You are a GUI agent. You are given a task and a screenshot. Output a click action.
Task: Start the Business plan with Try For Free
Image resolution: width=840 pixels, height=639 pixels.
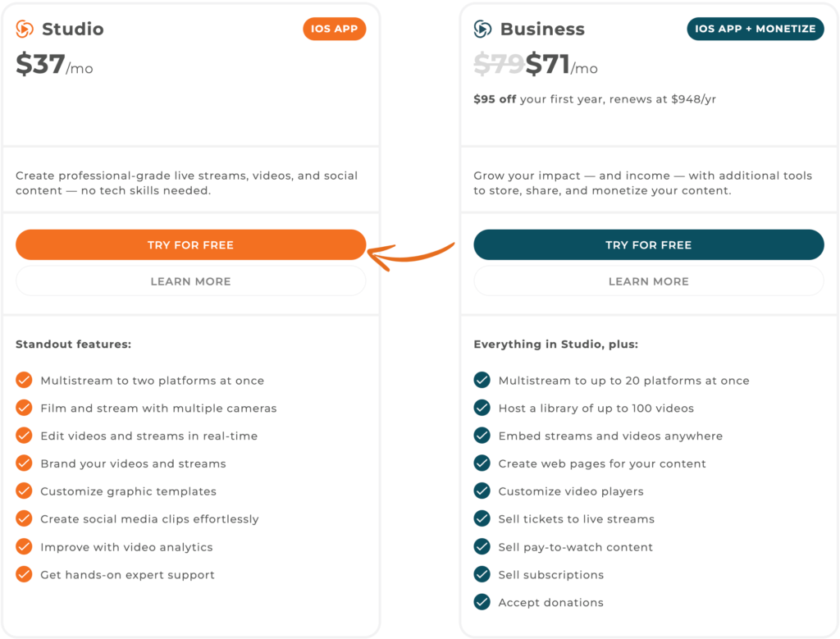coord(649,244)
